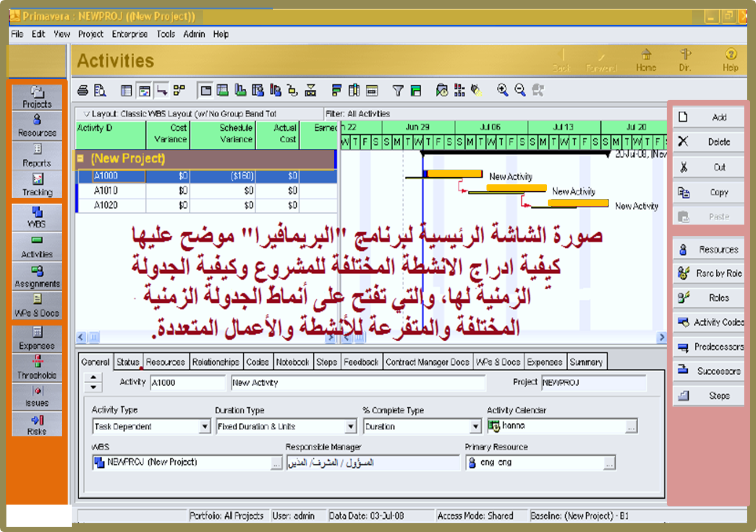Click the Print icon in the toolbar
This screenshot has width=756, height=532.
83,90
